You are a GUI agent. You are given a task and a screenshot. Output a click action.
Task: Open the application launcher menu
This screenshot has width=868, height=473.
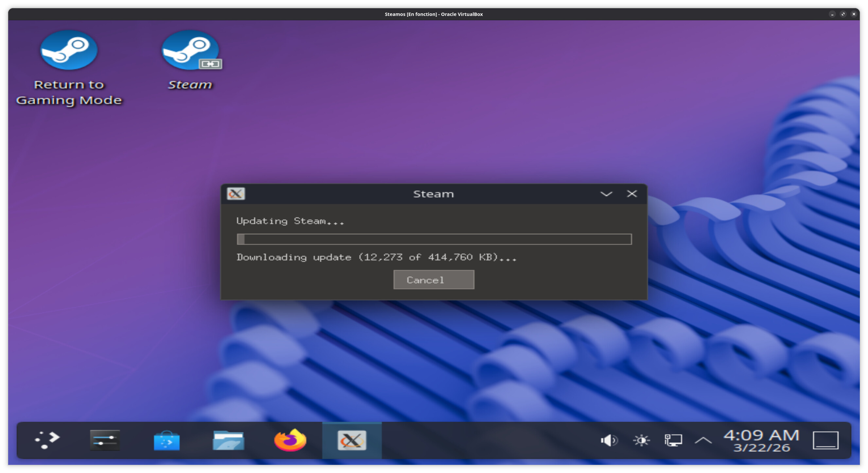coord(47,440)
